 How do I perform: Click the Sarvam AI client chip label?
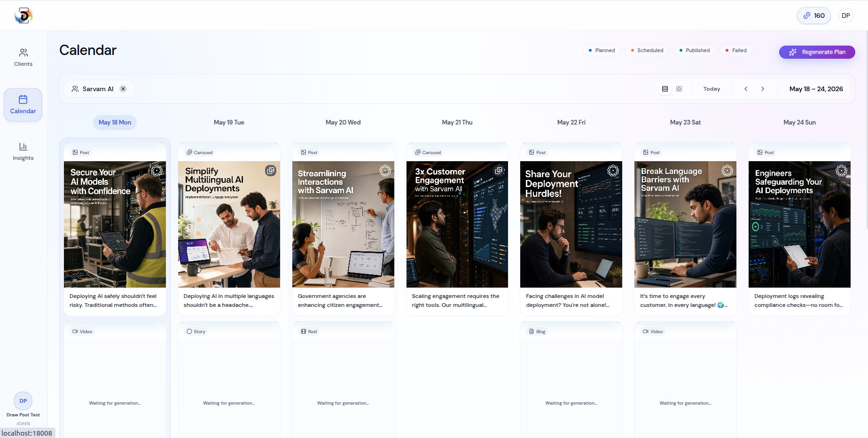(98, 89)
